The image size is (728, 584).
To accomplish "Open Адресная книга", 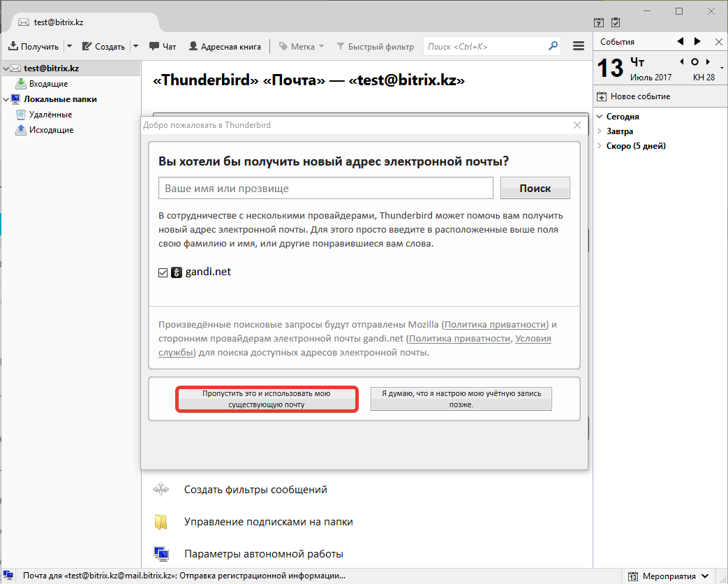I will tap(225, 47).
